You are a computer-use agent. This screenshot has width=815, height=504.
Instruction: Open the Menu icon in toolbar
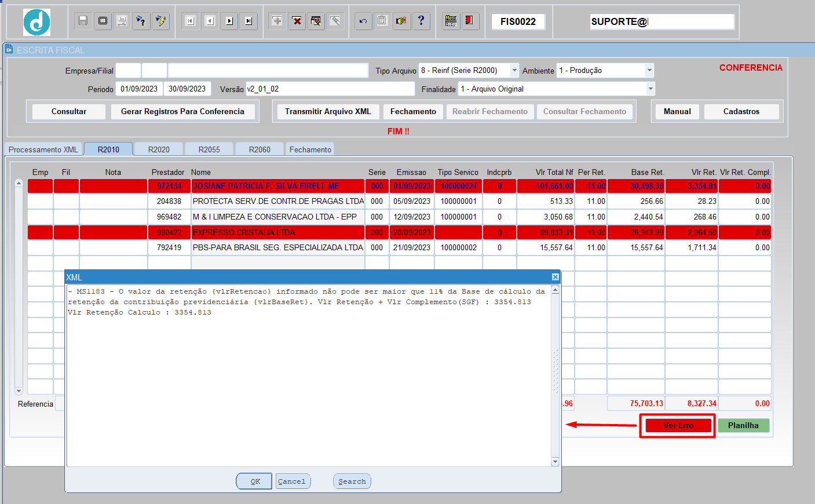pyautogui.click(x=451, y=21)
